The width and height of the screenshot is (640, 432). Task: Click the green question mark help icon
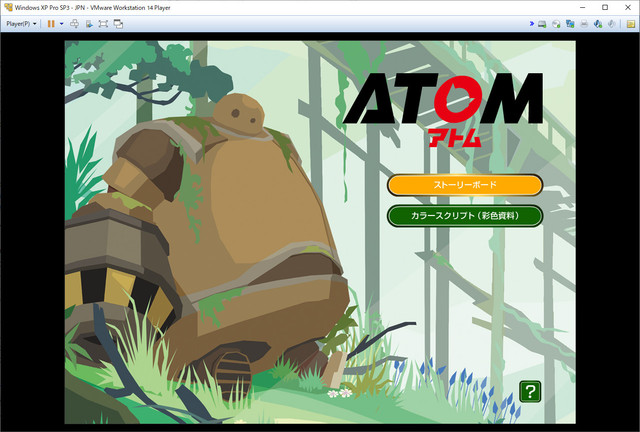(530, 392)
